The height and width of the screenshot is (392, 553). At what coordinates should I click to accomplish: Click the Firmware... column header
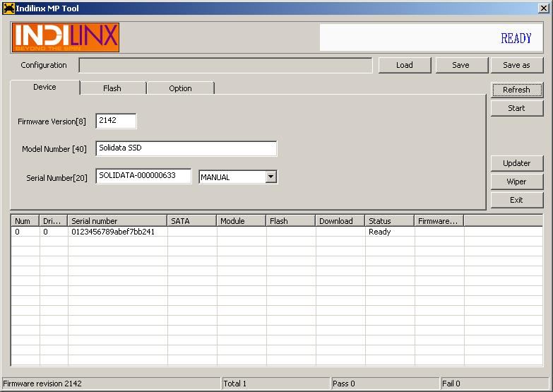[x=439, y=221]
